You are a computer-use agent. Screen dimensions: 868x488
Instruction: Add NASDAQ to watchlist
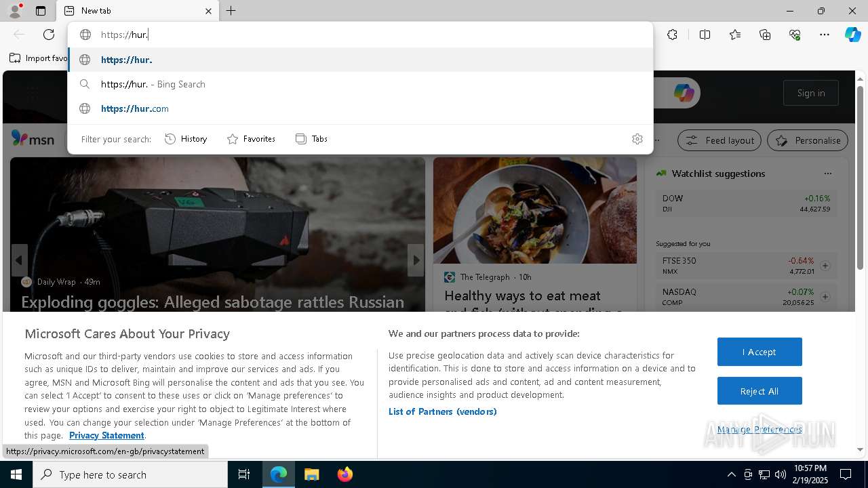pos(825,297)
